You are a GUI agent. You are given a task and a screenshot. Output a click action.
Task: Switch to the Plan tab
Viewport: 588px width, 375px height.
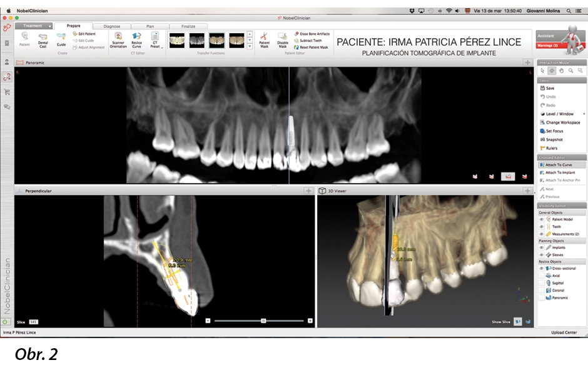[150, 26]
